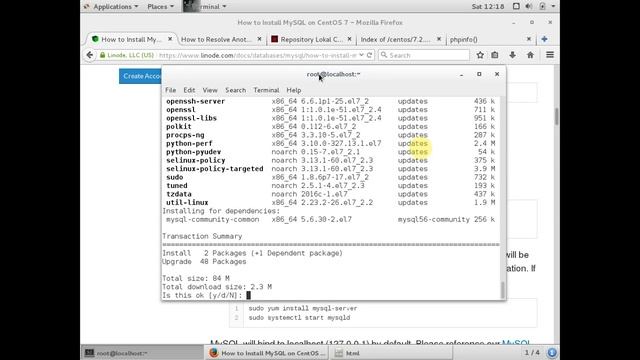Screen dimensions: 640x360
Task: Open a new Firefox tab
Action: click(x=544, y=39)
